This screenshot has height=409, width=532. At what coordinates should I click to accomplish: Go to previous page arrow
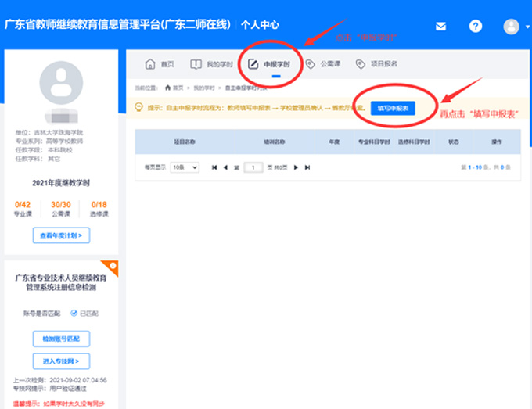(225, 167)
